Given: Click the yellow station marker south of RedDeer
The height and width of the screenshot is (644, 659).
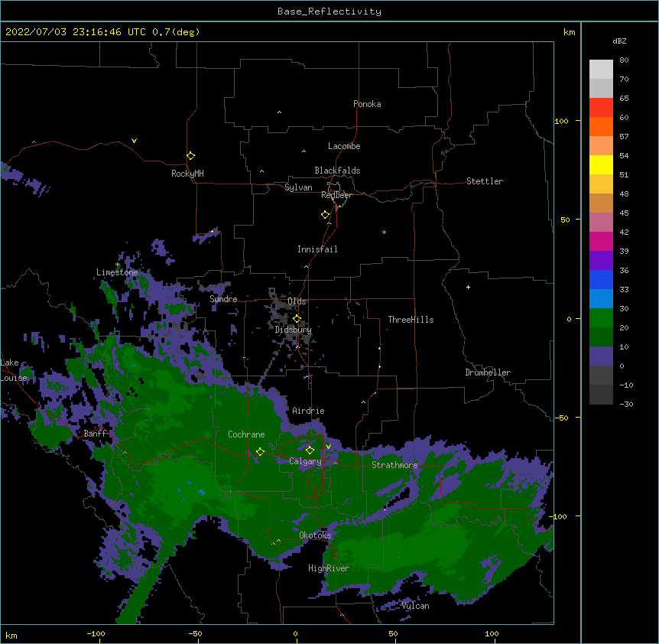Looking at the screenshot, I should coord(326,215).
